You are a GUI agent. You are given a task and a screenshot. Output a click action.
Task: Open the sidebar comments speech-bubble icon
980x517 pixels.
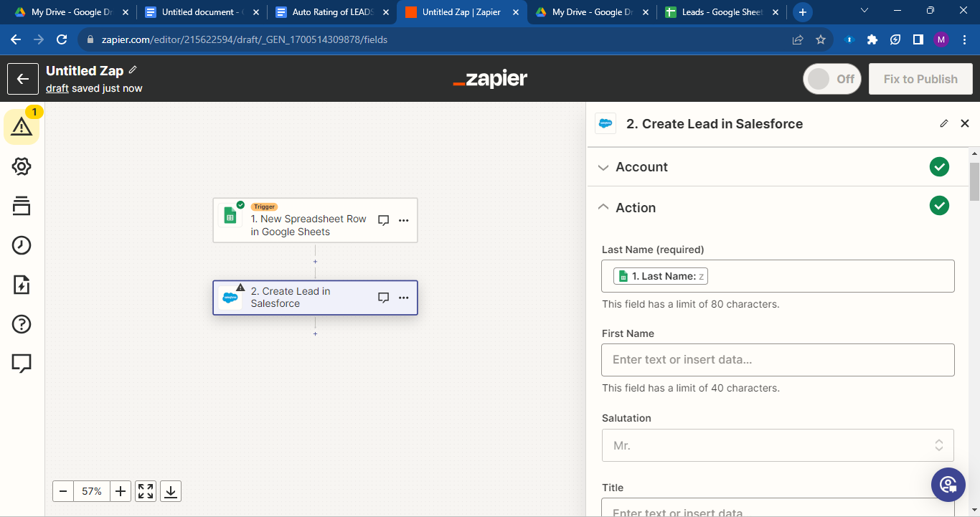click(22, 364)
